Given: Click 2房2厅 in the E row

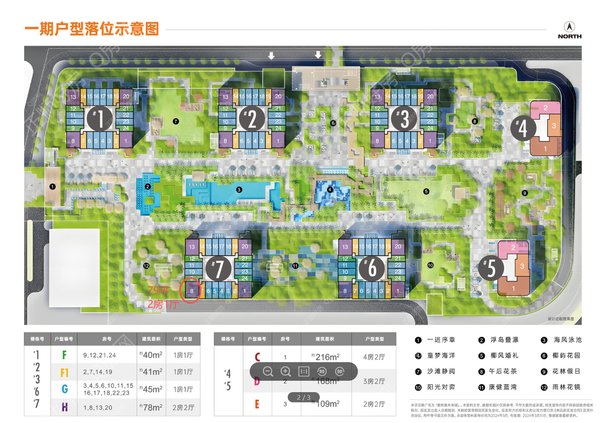Looking at the screenshot, I should 374,404.
